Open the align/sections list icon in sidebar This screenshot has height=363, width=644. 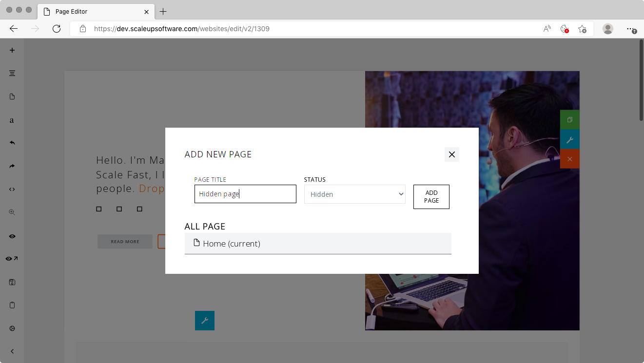(x=12, y=73)
